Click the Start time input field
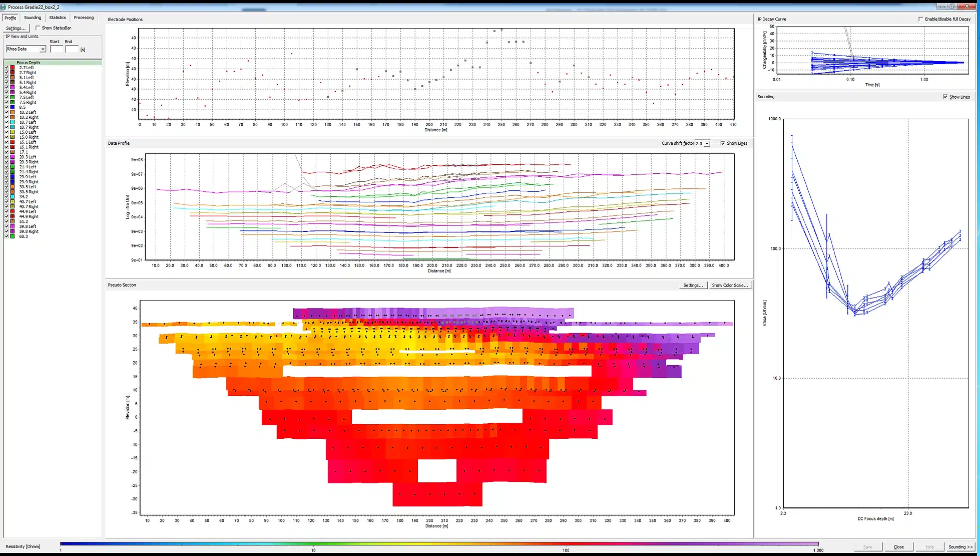980x556 pixels. click(x=57, y=49)
